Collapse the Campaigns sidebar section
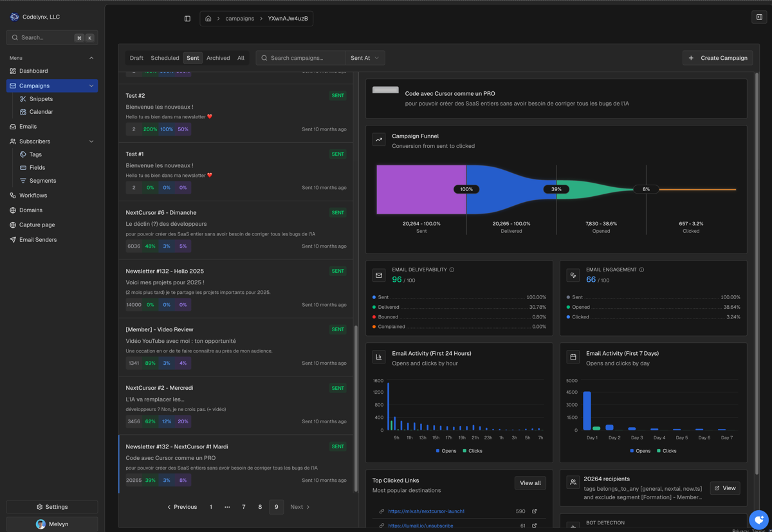The image size is (772, 532). [91, 86]
